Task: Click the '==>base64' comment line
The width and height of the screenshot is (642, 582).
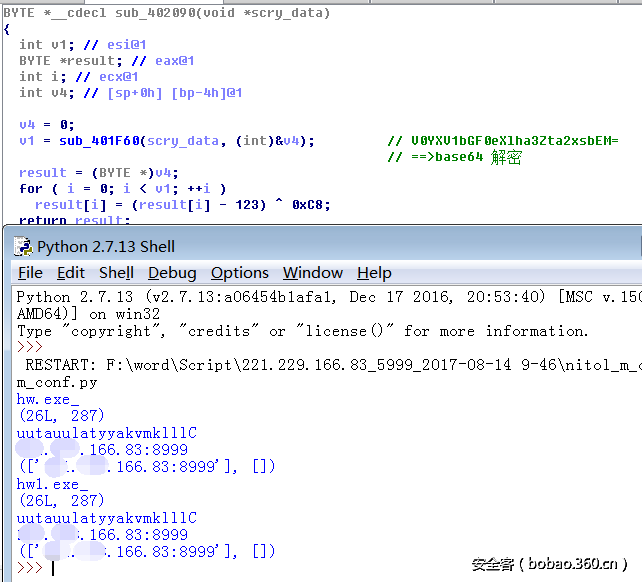Action: click(x=454, y=157)
